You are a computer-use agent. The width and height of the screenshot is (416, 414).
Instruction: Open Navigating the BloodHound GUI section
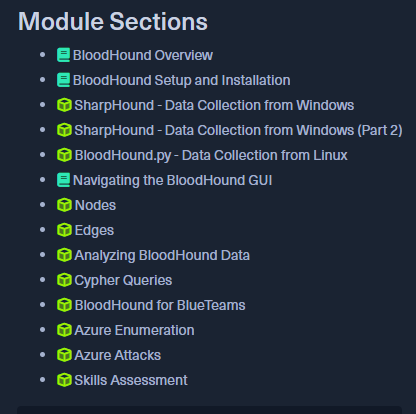(173, 180)
